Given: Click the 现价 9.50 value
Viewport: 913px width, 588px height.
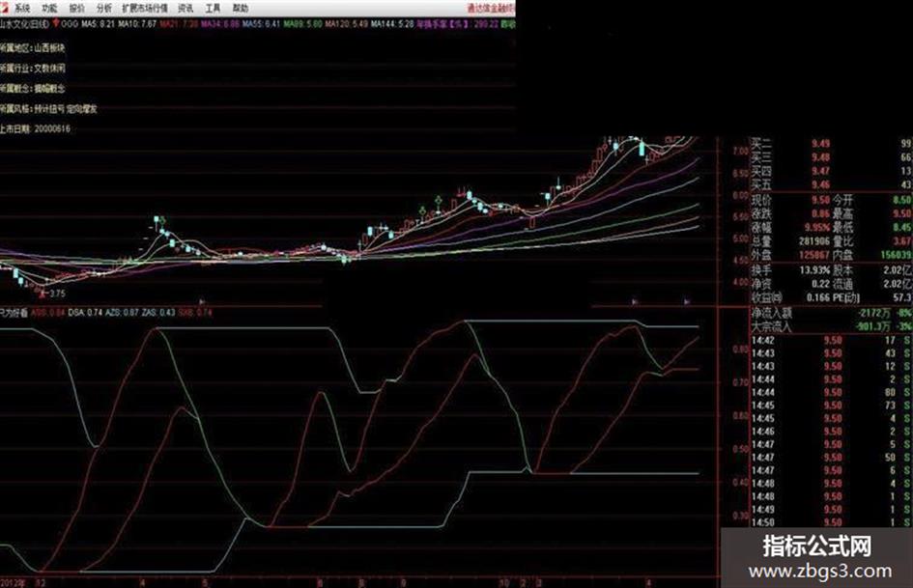Looking at the screenshot, I should (820, 200).
